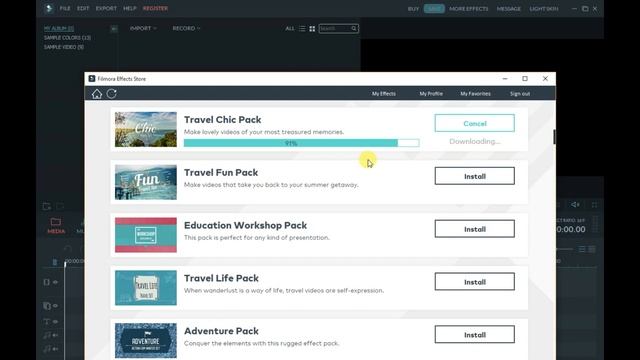
Task: Select the video track icon
Action: tap(47, 282)
